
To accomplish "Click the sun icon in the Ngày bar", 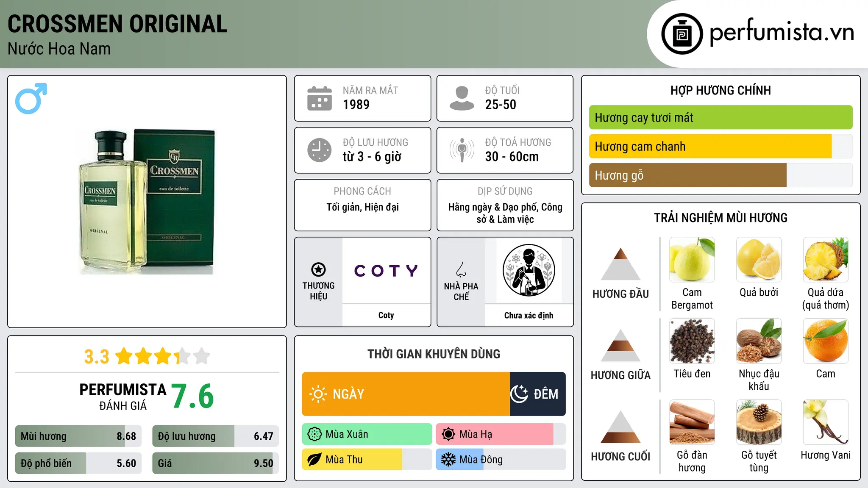I will point(318,394).
